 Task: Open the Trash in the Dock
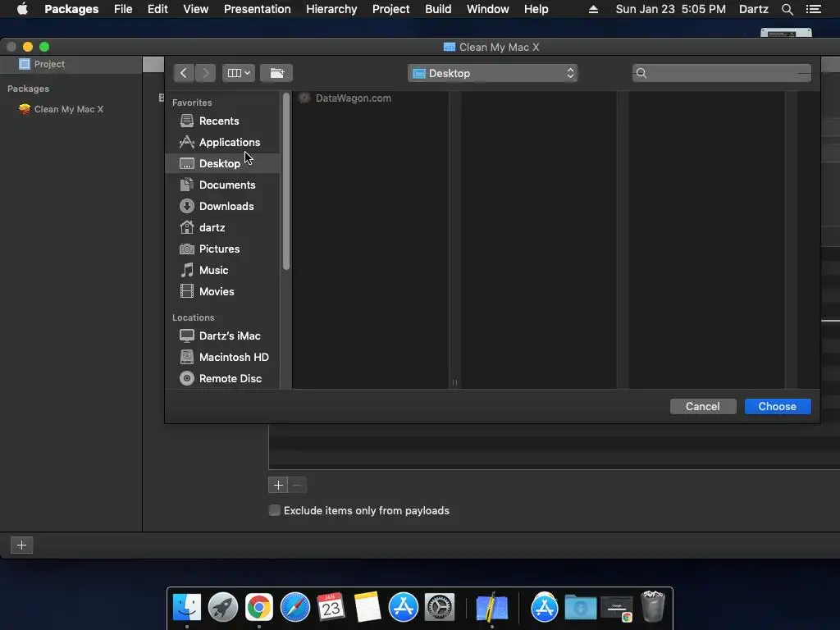pos(653,606)
